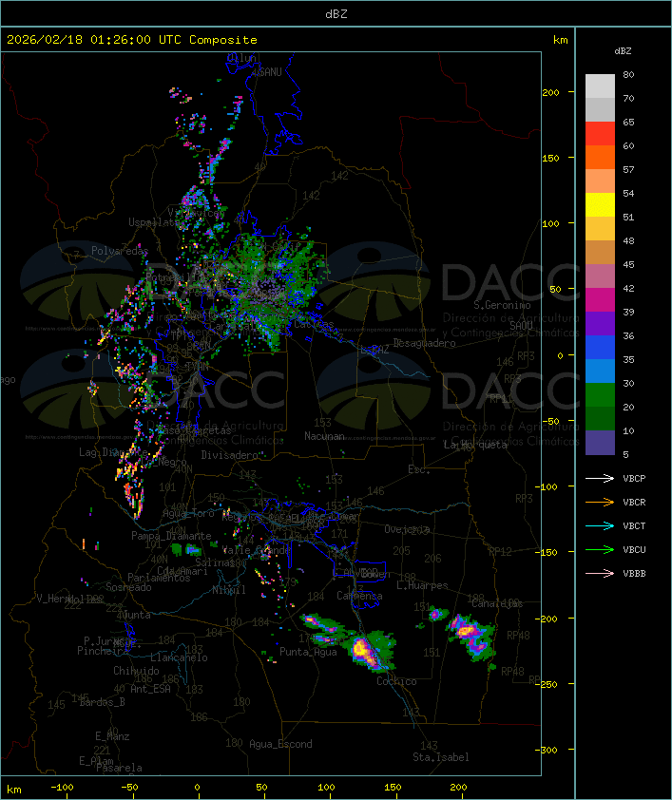Pick the green 20-30 dBZ swatch

pyautogui.click(x=600, y=394)
